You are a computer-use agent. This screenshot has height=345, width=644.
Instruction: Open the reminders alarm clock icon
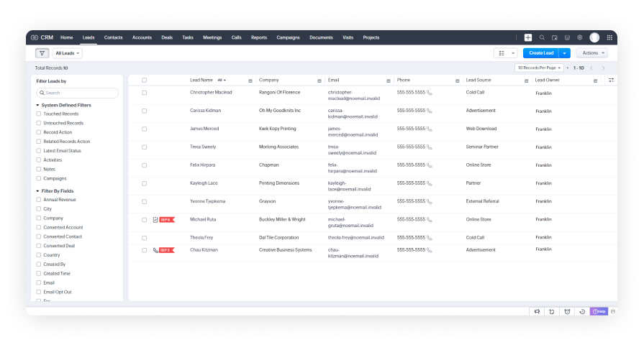pos(567,311)
